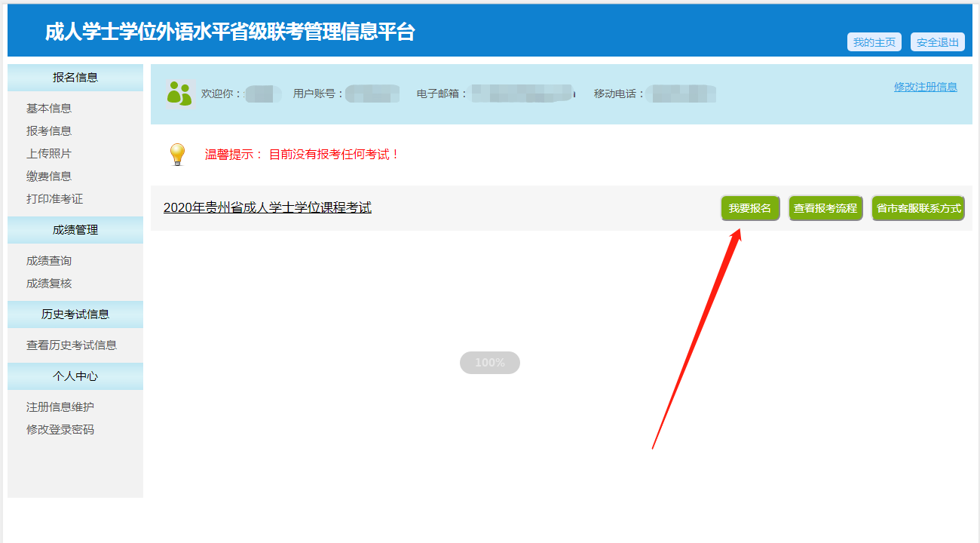Open 查看历史考试信息 sidebar item
This screenshot has width=980, height=543.
tap(72, 345)
